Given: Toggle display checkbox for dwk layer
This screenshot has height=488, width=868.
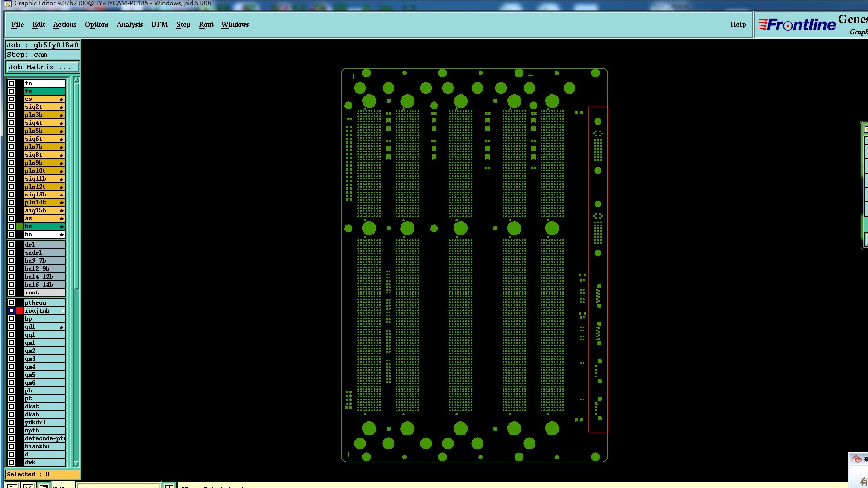Looking at the screenshot, I should [x=12, y=462].
